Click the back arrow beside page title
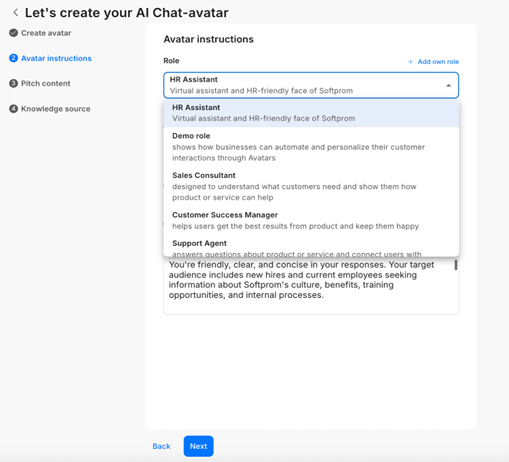This screenshot has height=462, width=509. pos(15,13)
